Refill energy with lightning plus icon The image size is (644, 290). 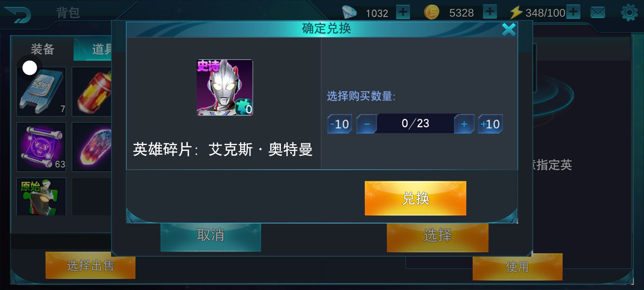(573, 12)
